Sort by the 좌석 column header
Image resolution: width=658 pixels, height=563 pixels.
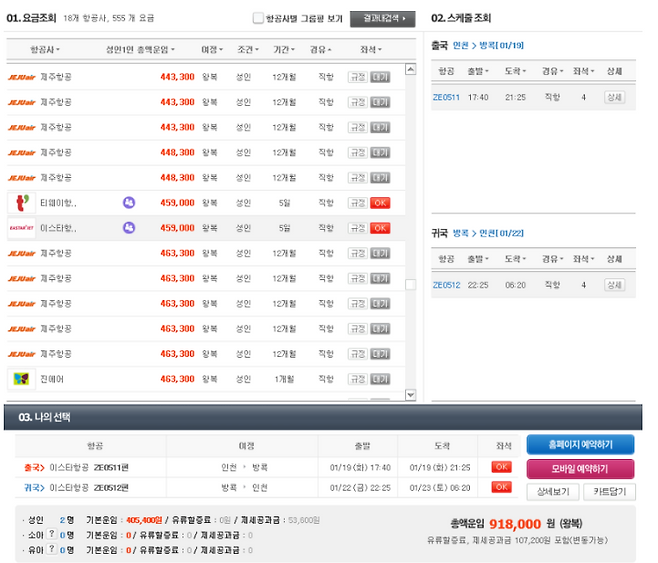(x=371, y=49)
